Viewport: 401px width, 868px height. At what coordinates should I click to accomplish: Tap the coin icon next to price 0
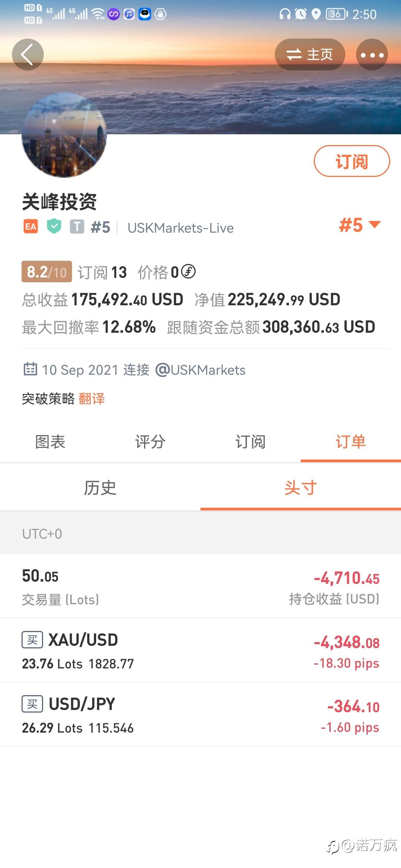coord(188,272)
